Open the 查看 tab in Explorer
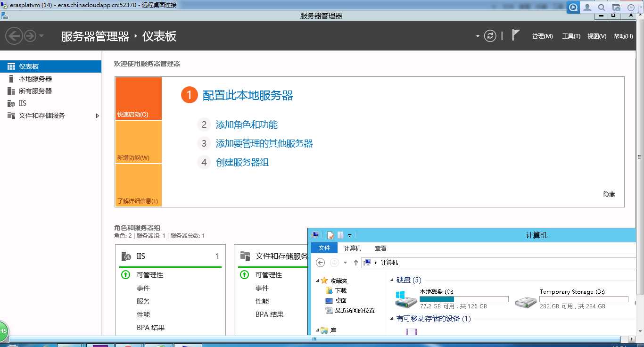Screen dimensions: 644x347 (380, 248)
